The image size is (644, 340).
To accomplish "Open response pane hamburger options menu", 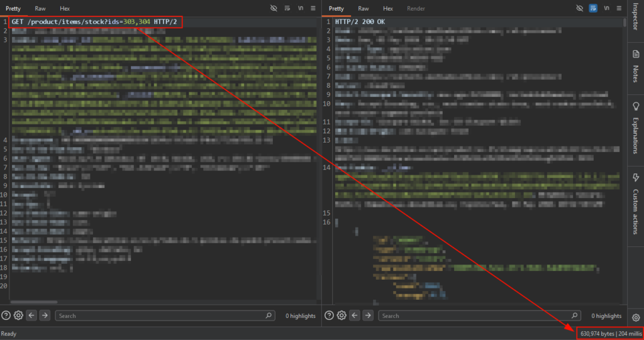I will 619,8.
